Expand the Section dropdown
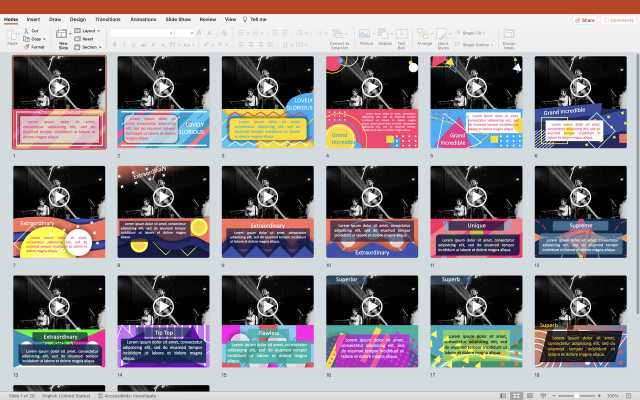This screenshot has height=400, width=640. click(x=89, y=46)
